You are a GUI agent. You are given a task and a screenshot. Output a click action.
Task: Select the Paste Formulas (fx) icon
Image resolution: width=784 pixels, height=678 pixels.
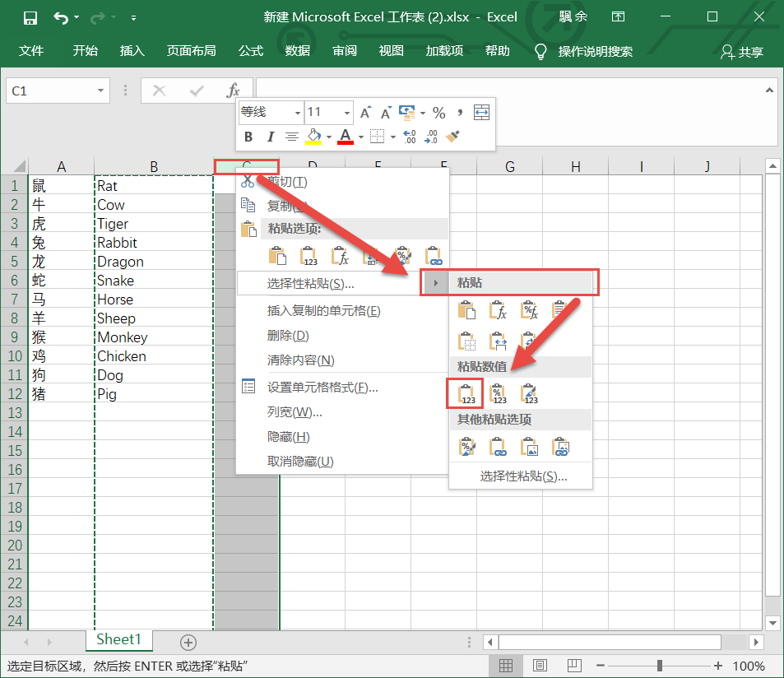[497, 310]
